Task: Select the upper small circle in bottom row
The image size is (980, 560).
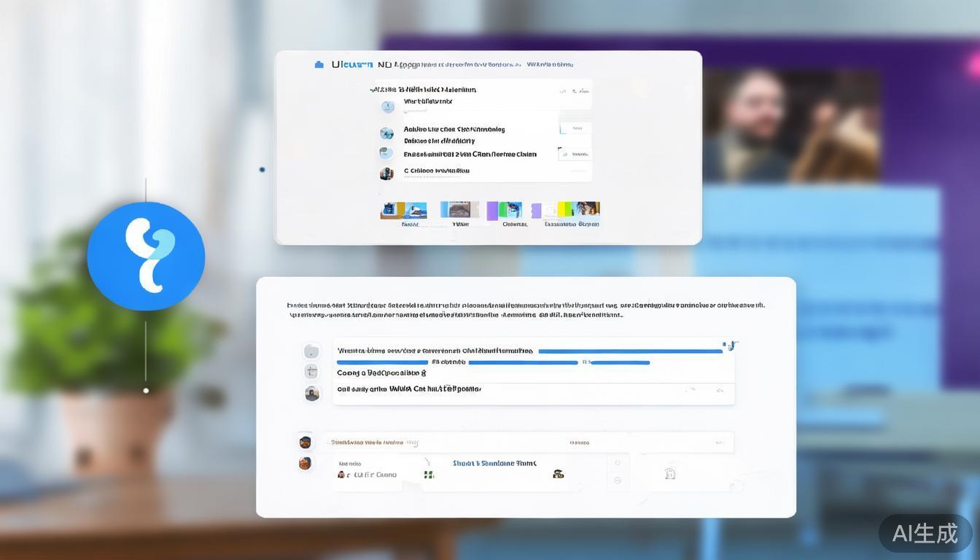Action: [618, 463]
